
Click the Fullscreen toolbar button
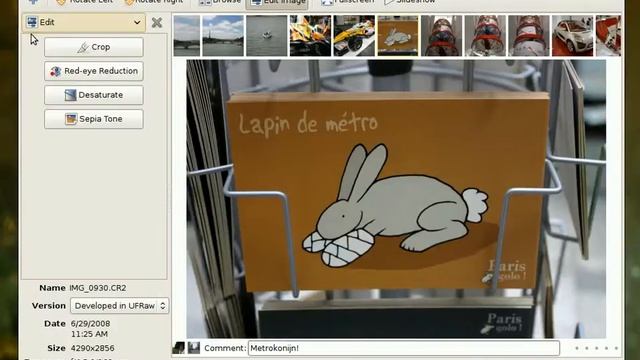point(348,2)
